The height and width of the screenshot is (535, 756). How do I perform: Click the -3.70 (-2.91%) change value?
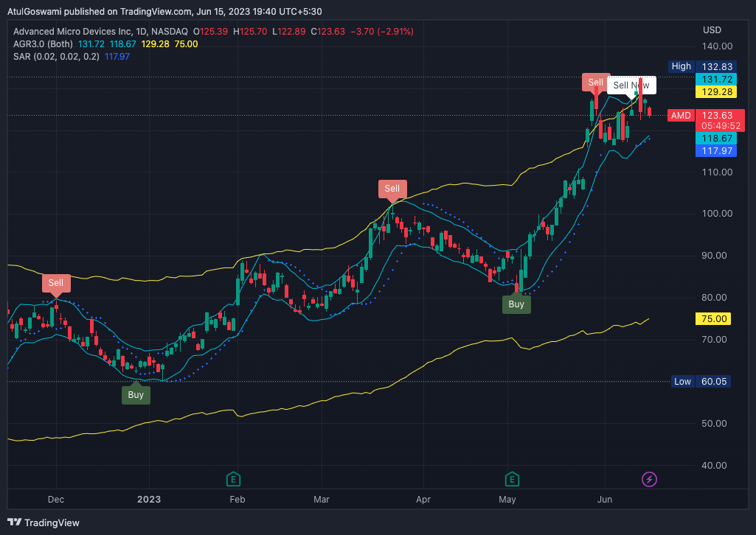381,32
